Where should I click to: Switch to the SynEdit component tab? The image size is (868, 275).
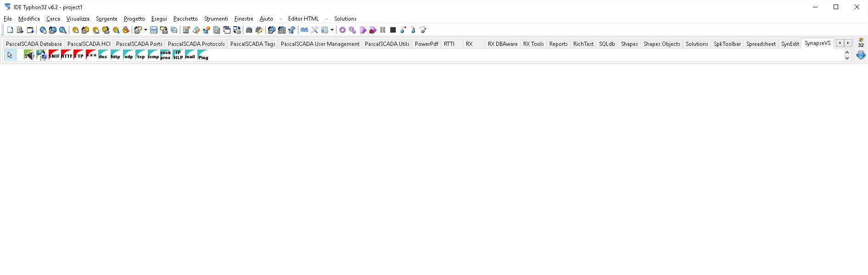click(x=790, y=44)
